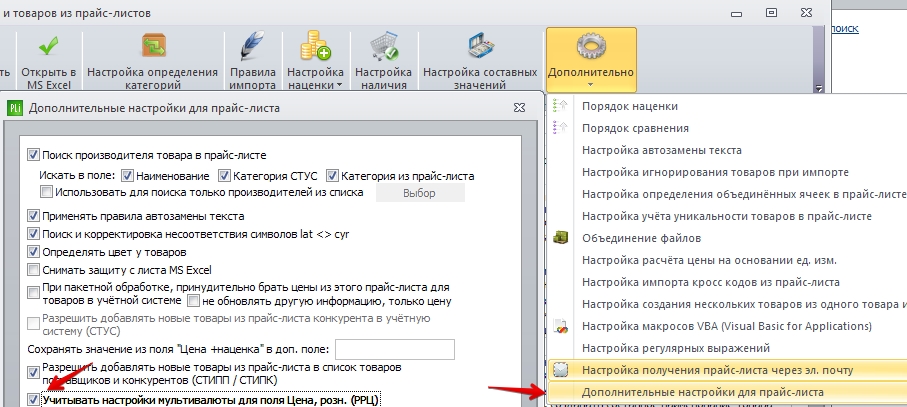Viewport: 907px width, 407px height.
Task: Maximize the main price list window
Action: pos(771,12)
